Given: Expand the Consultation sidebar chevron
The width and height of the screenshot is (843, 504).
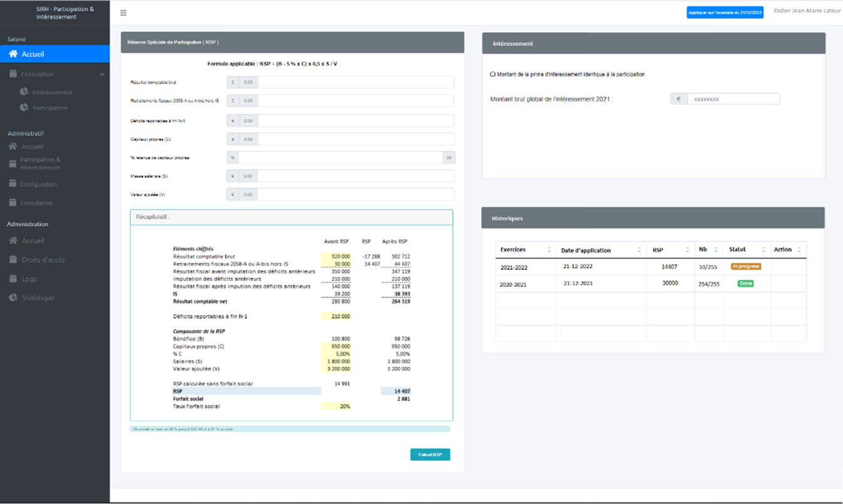Looking at the screenshot, I should tap(102, 75).
